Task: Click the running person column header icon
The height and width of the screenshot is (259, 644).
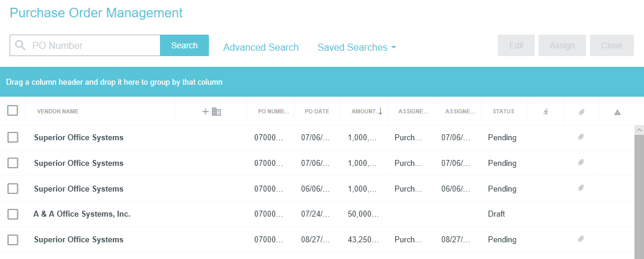Action: coord(546,112)
